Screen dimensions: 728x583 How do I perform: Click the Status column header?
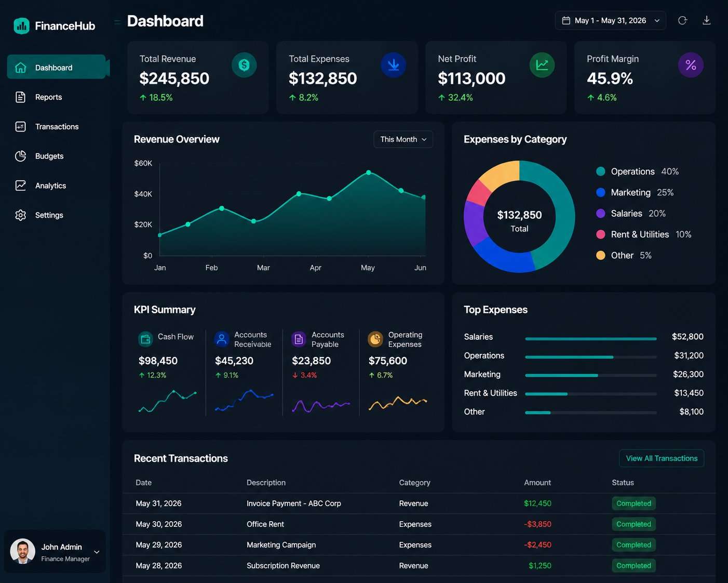tap(623, 483)
